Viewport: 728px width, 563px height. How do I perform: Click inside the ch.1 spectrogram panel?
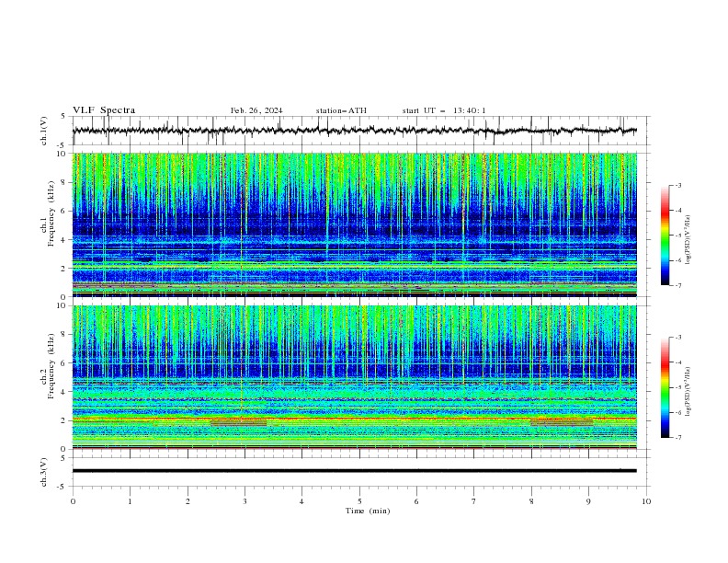355,224
